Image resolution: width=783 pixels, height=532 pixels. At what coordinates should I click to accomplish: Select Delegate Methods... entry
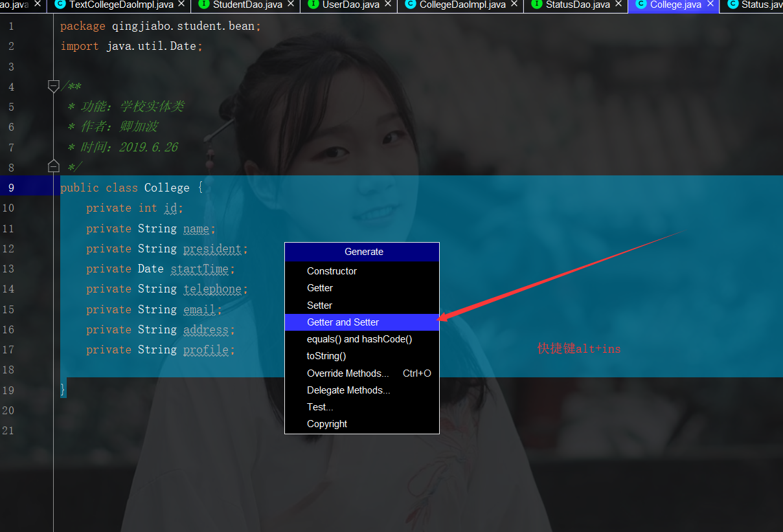coord(362,390)
